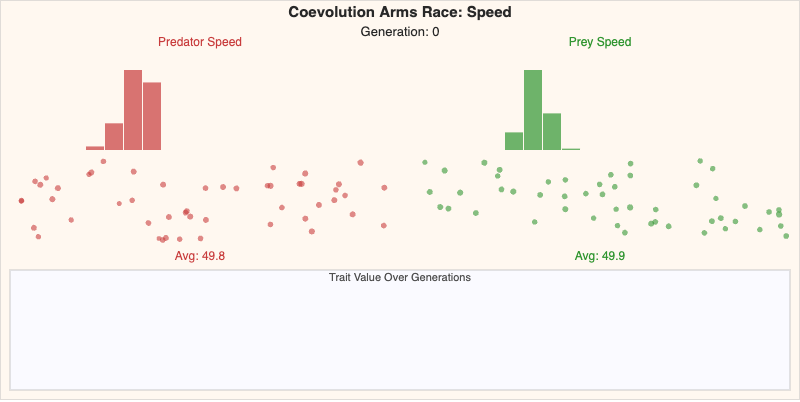Select the tallest red predator histogram bar
The height and width of the screenshot is (402, 800).
point(133,110)
